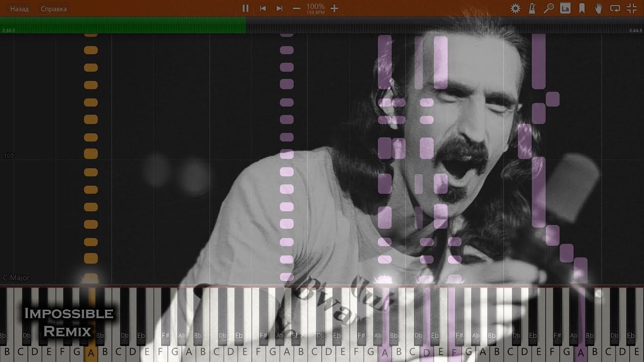Click the C Major key signature label
The height and width of the screenshot is (362, 644).
pyautogui.click(x=16, y=278)
